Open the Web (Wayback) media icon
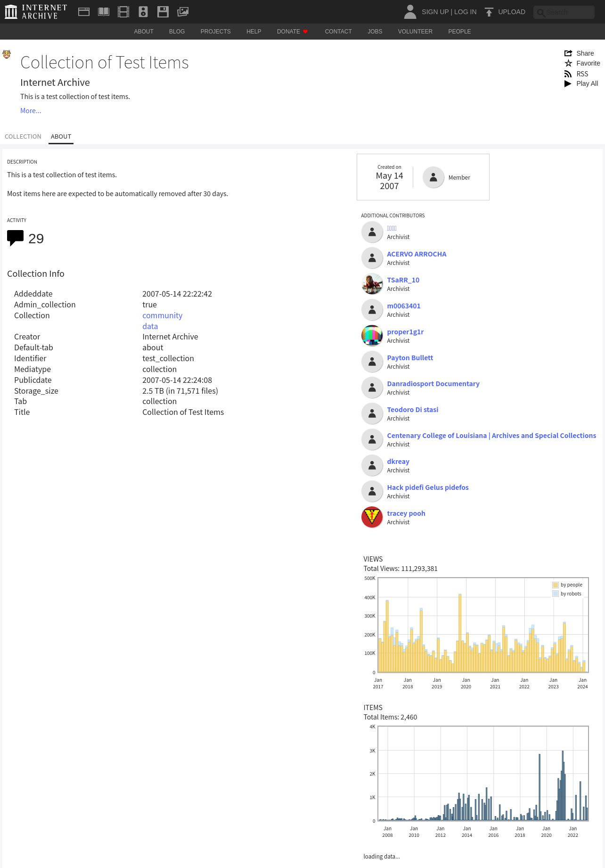The width and height of the screenshot is (605, 868). [x=84, y=12]
